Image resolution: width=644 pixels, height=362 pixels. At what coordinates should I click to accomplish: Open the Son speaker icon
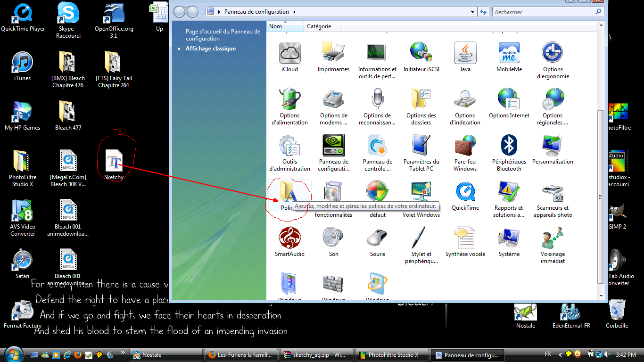pos(333,238)
